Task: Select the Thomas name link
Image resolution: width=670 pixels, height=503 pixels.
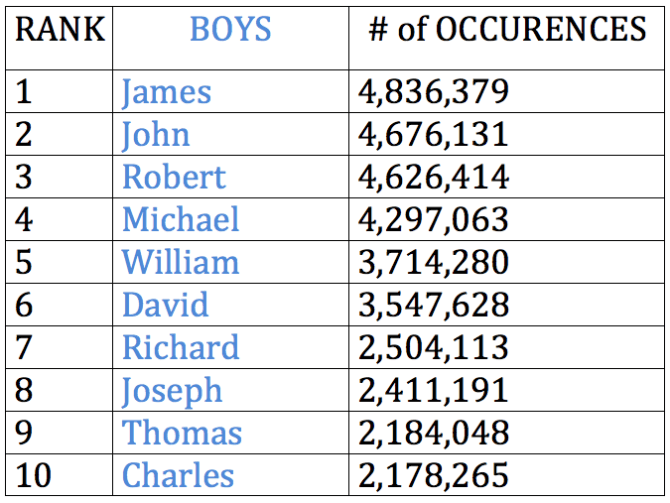Action: pyautogui.click(x=182, y=432)
